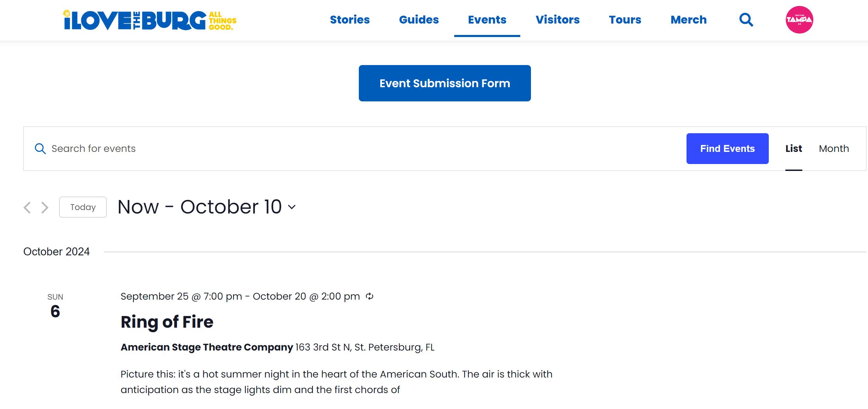
Task: Open the Visitors menu item
Action: (558, 20)
